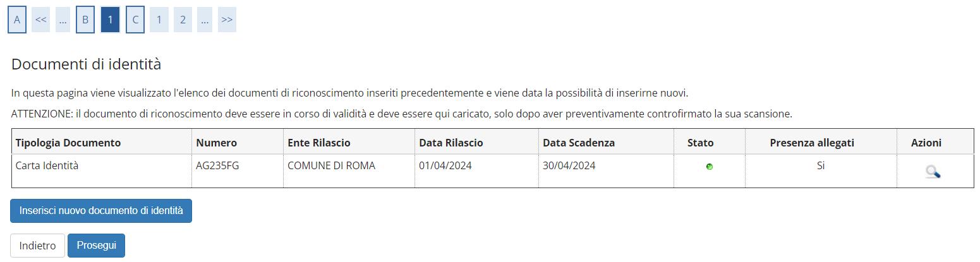The height and width of the screenshot is (262, 980).
Task: Jump back using the << navigation arrow
Action: coord(41,20)
